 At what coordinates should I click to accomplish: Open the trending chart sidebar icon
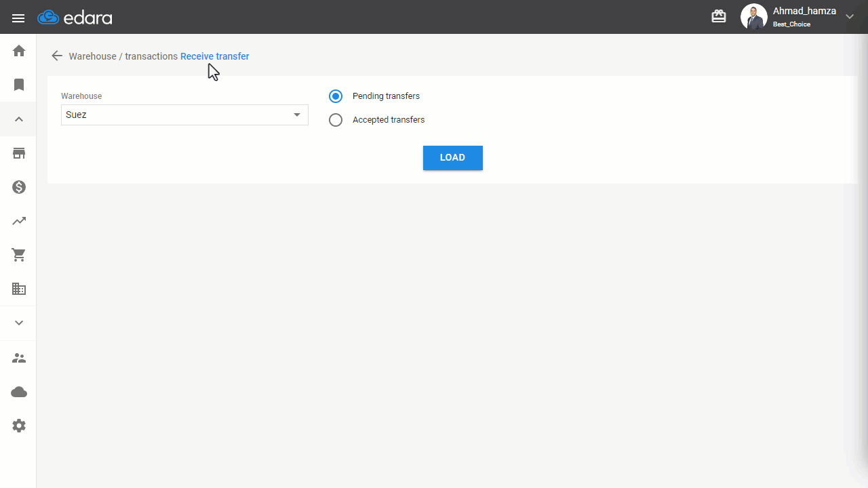[x=19, y=221]
